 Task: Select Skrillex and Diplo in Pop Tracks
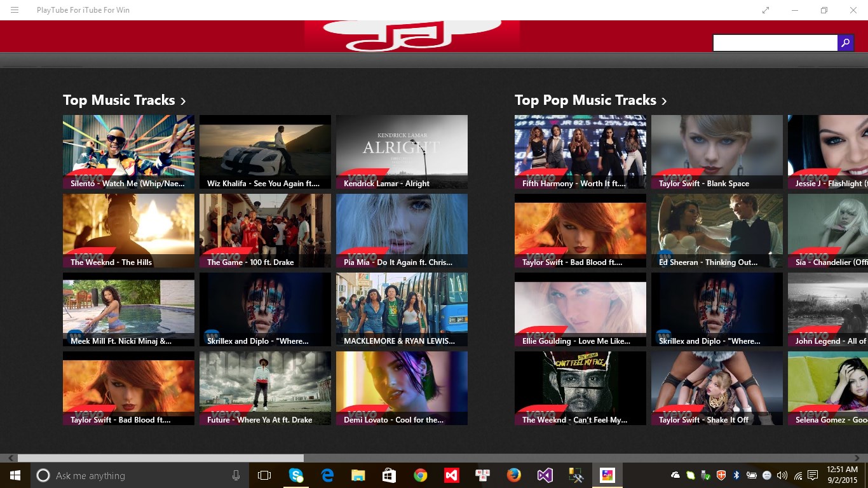coord(717,309)
